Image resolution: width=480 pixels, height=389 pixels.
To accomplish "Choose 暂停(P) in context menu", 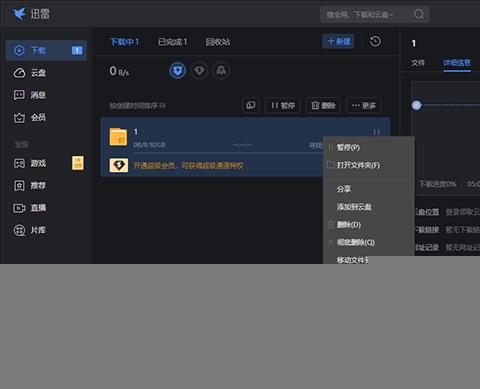I will [x=369, y=147].
